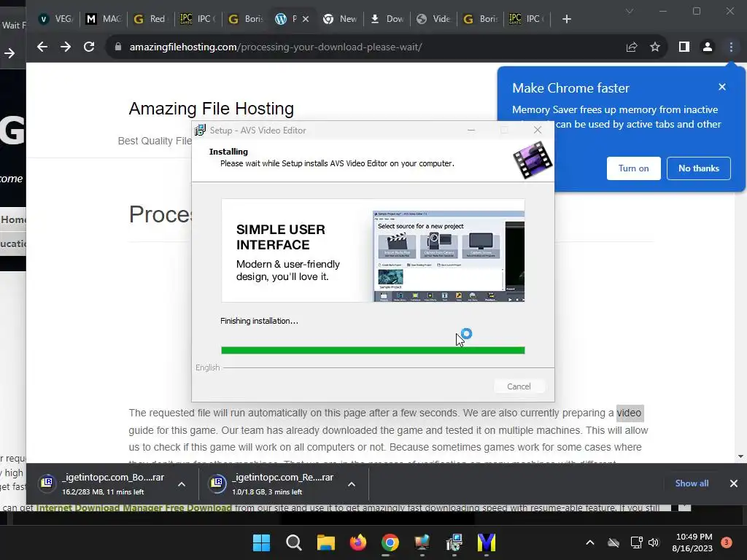Open the taskbar icon with the yellow M

tap(487, 542)
